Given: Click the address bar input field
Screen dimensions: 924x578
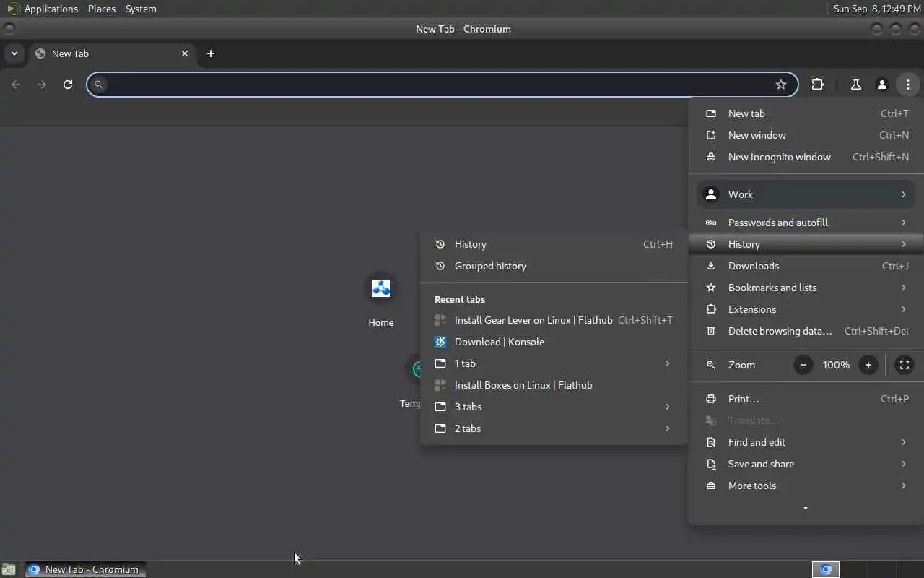Looking at the screenshot, I should (442, 85).
